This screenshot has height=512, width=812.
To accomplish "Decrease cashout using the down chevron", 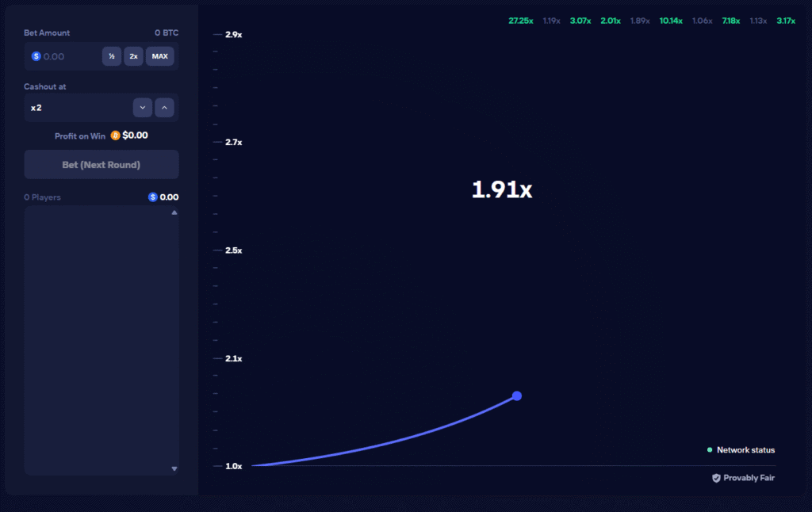I will (142, 107).
